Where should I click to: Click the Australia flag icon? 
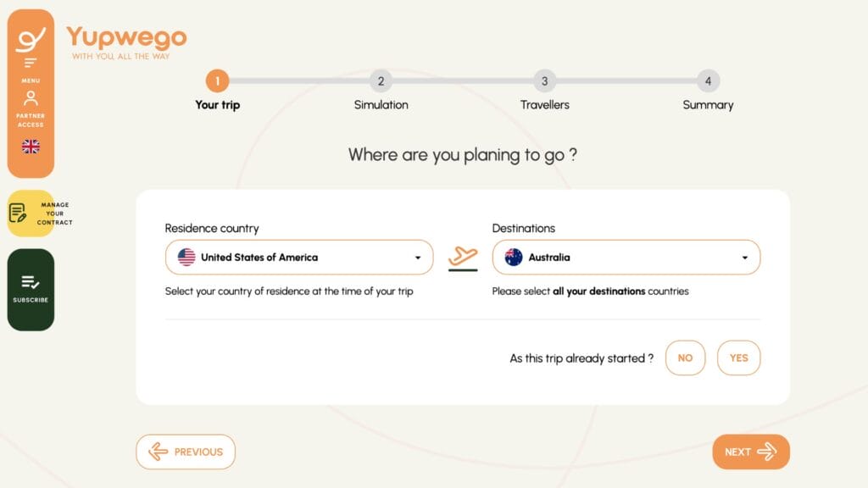click(514, 258)
